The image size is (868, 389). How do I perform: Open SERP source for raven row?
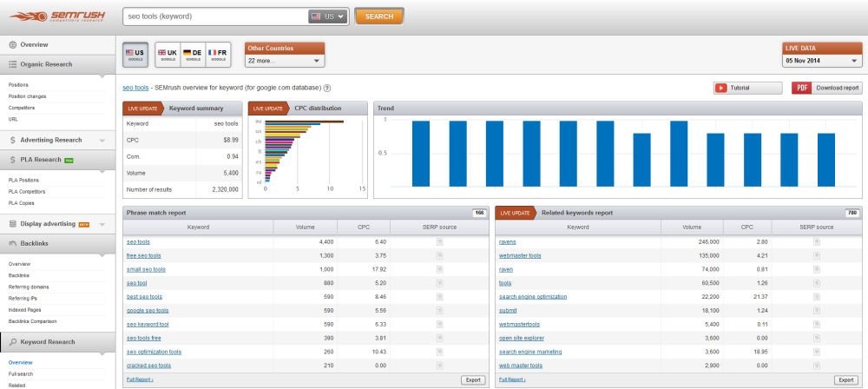pos(817,269)
